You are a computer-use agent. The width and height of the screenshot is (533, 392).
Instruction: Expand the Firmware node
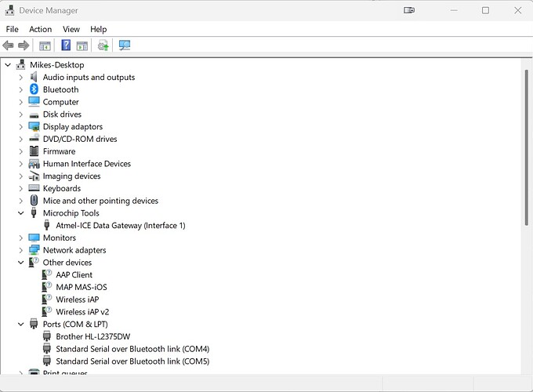(x=20, y=151)
